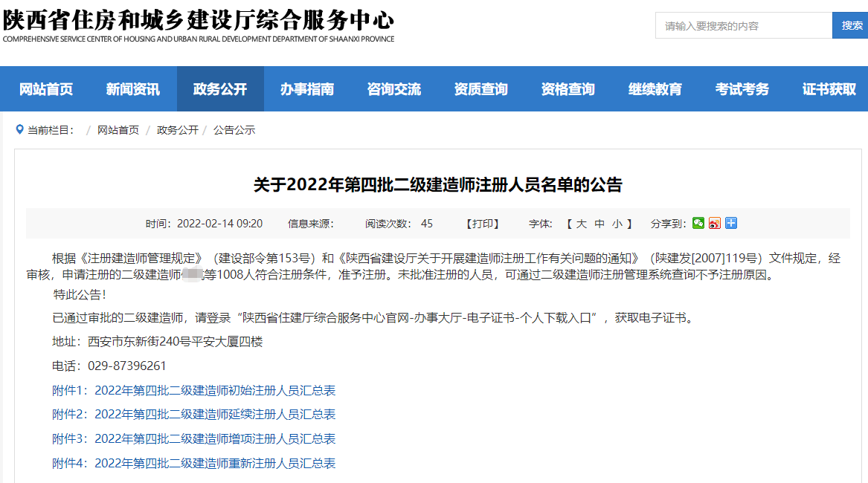Navigate to 继续教育 in the navigation bar

point(655,88)
